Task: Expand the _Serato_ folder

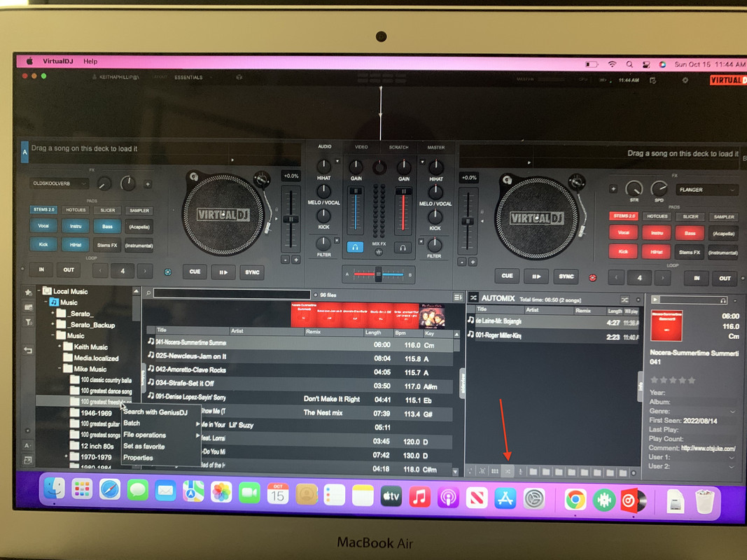Action: point(53,314)
